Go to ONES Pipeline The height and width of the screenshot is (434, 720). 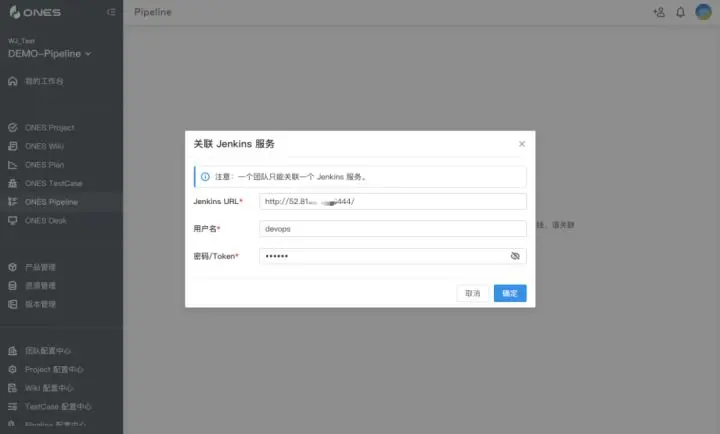[51, 202]
